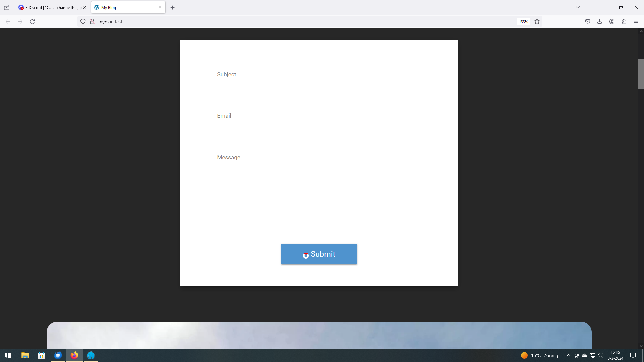Viewport: 644px width, 362px height.
Task: Open the Downloads panel
Action: coord(600,22)
